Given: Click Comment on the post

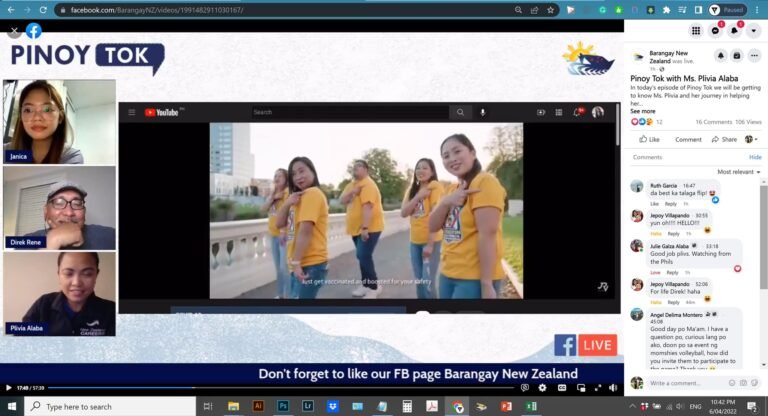Looking at the screenshot, I should pyautogui.click(x=688, y=140).
